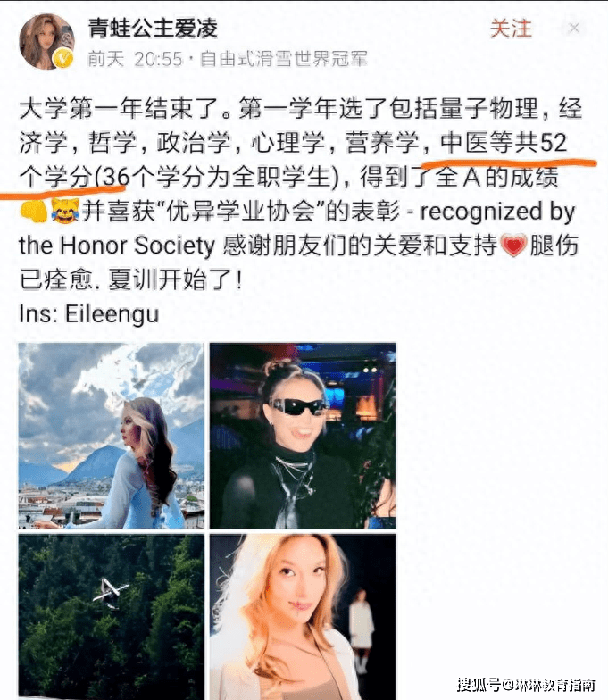Click the yellow V verified badge
This screenshot has height=700, width=608.
(x=63, y=59)
